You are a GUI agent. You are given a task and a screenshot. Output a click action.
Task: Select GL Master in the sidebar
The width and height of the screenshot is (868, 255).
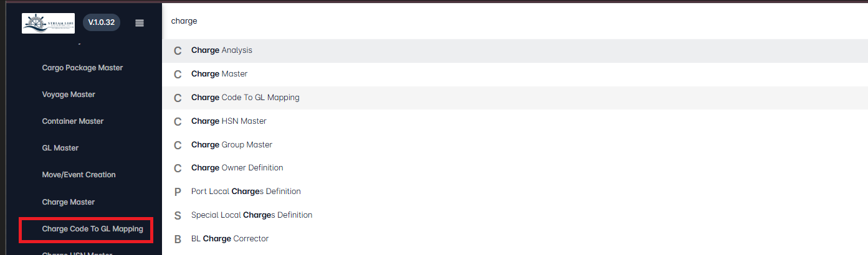coord(60,148)
